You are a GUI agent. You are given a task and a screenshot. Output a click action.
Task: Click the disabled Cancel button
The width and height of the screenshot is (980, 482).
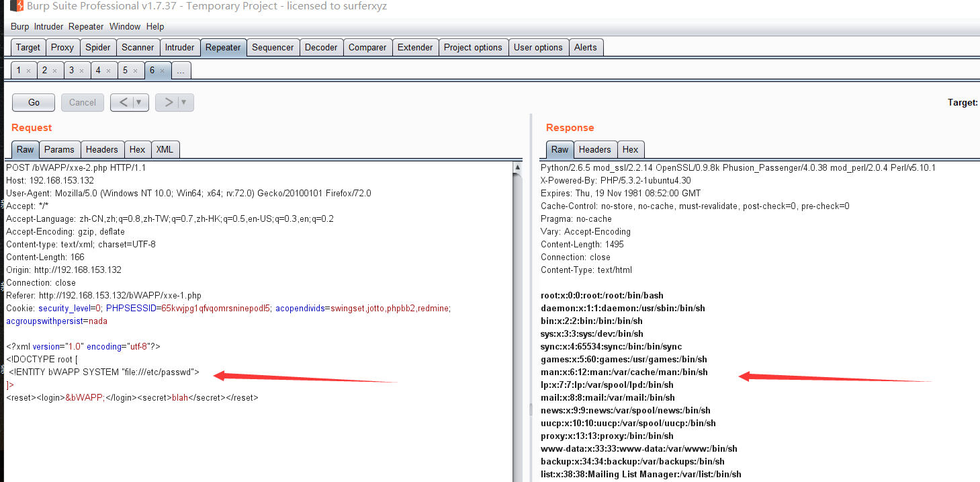[83, 102]
